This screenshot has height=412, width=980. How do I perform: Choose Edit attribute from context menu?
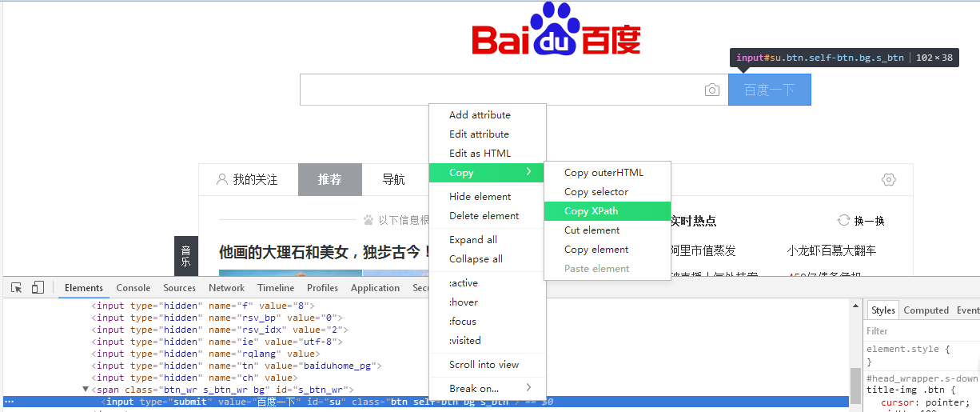488,134
